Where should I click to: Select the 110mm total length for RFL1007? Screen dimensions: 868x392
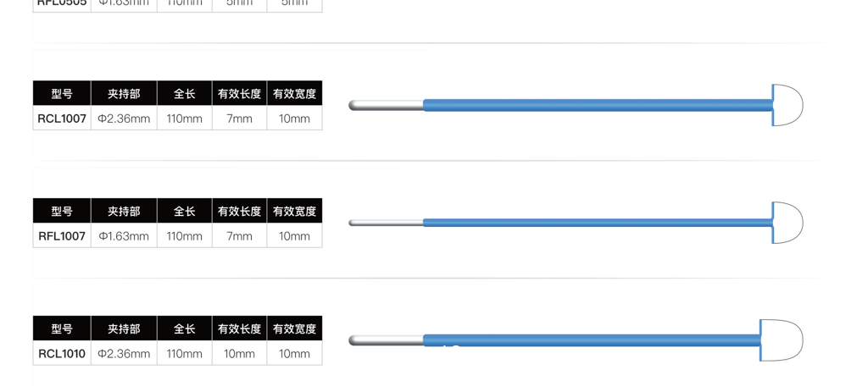click(184, 236)
